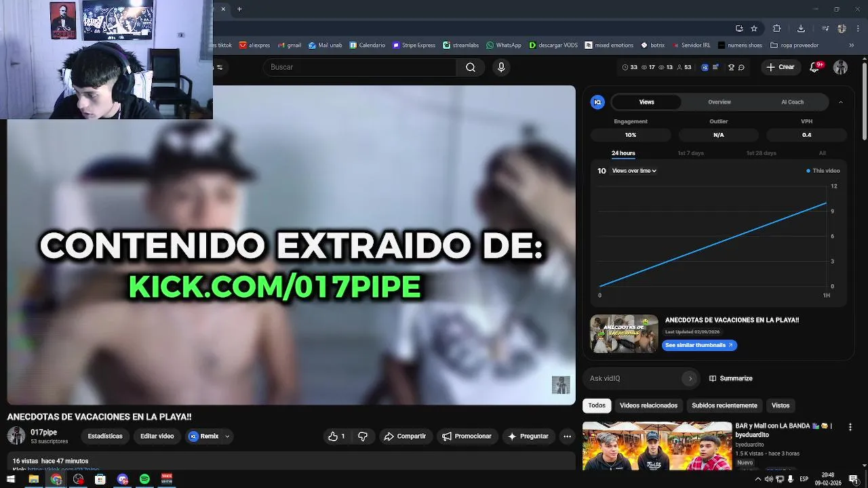The image size is (868, 488).
Task: Open the ropa proveedor bookmark folder
Action: [x=794, y=45]
